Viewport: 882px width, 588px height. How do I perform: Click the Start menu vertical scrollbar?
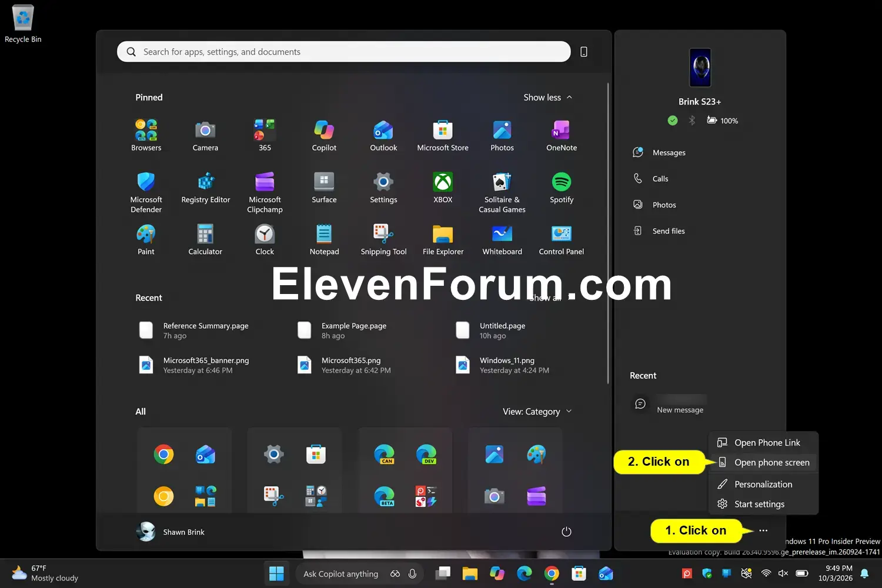tap(608, 233)
